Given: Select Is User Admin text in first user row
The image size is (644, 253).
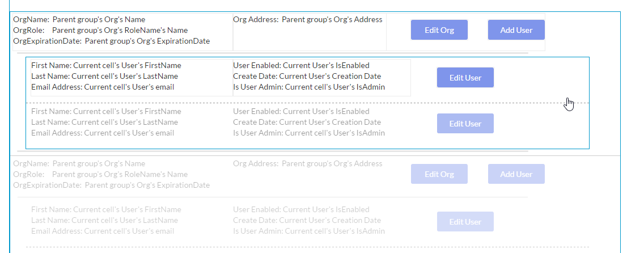Looking at the screenshot, I should pyautogui.click(x=309, y=87).
